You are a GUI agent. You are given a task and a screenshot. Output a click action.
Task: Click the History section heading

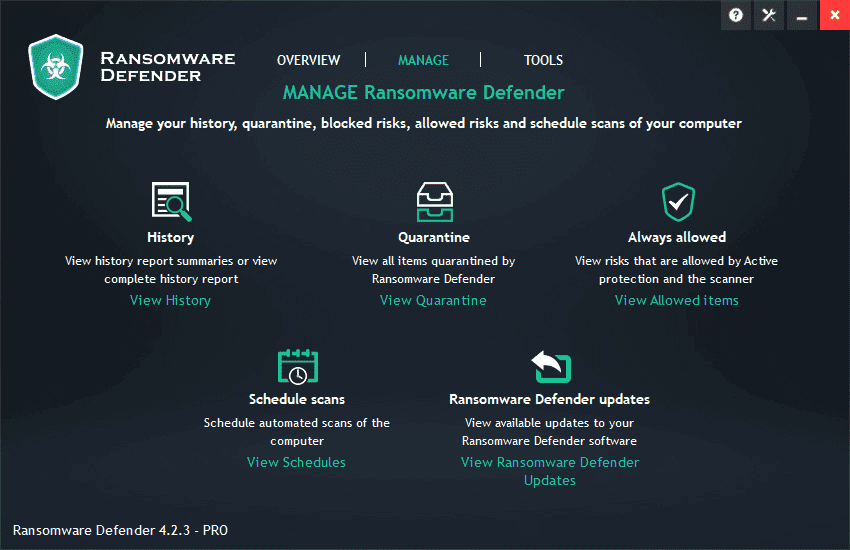171,237
